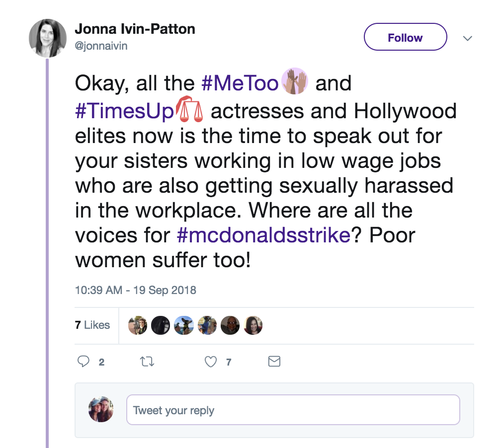Open the #TimesUp hashtag link
The height and width of the screenshot is (448, 504).
[x=123, y=111]
